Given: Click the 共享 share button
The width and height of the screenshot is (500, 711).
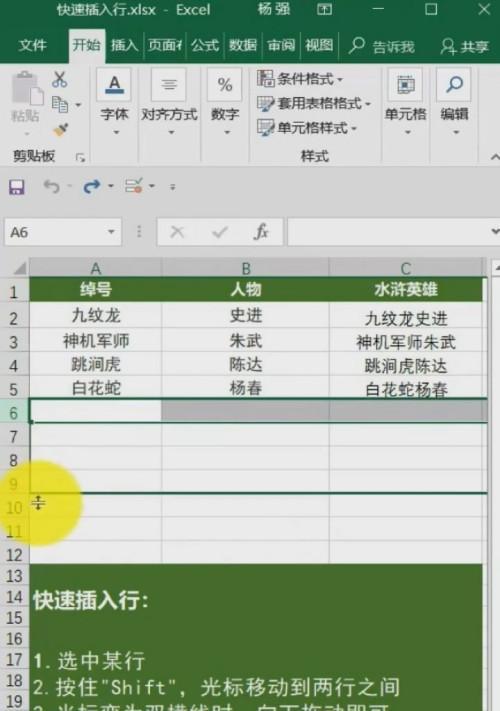Looking at the screenshot, I should 465,46.
